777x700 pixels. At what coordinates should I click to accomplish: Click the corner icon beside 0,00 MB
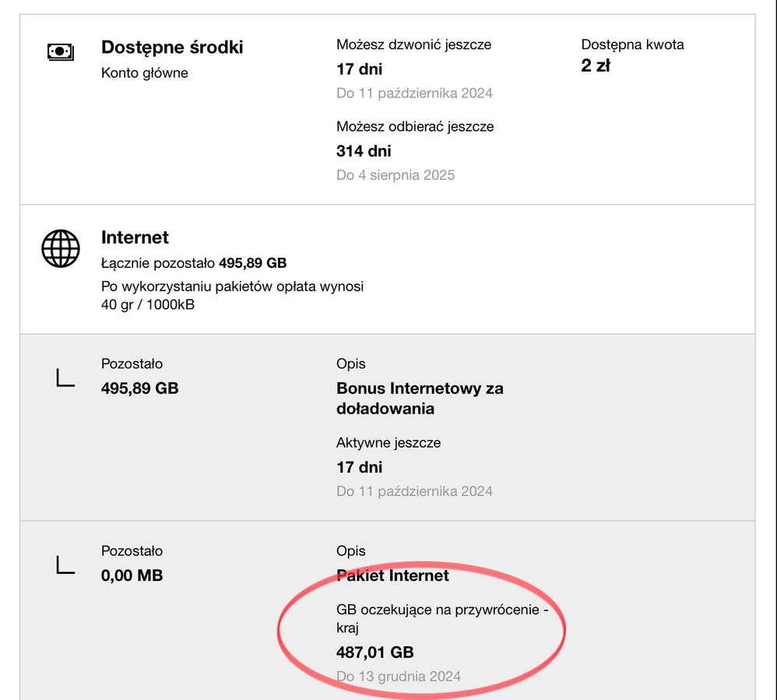pyautogui.click(x=65, y=565)
